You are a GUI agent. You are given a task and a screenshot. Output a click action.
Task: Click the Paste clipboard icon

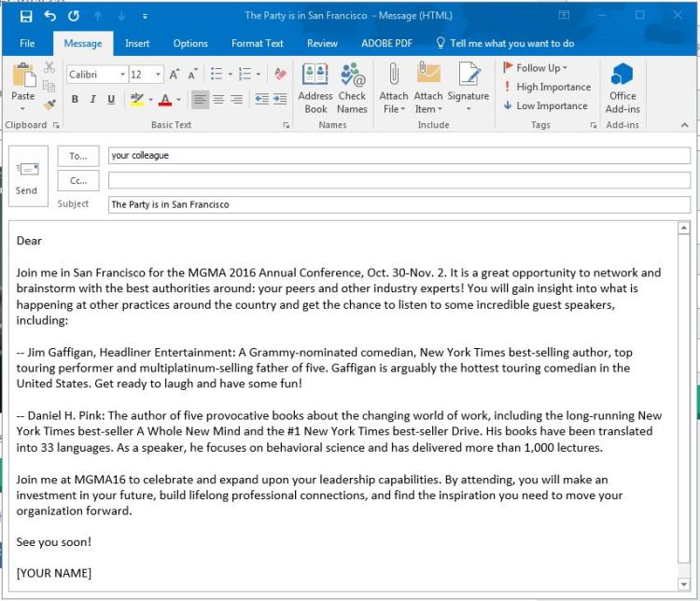(x=23, y=75)
